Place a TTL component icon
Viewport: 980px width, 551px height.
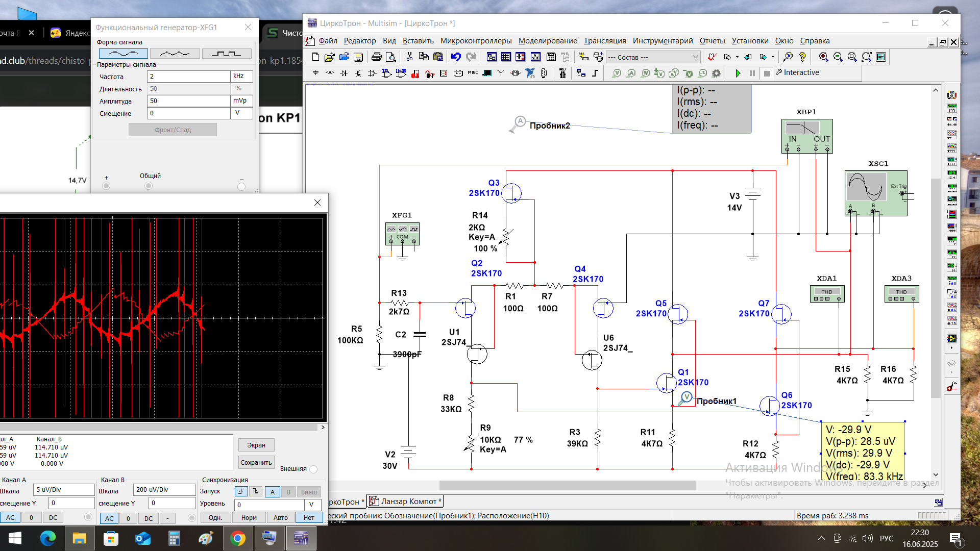(386, 73)
